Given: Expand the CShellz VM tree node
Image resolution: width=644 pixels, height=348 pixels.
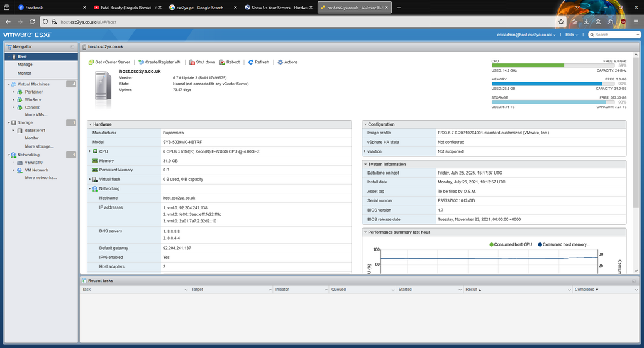Looking at the screenshot, I should pyautogui.click(x=13, y=107).
